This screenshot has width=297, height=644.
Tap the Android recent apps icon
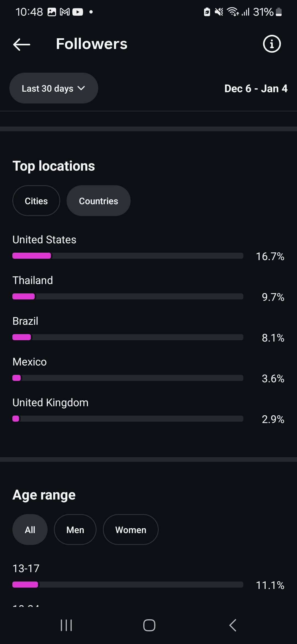pyautogui.click(x=66, y=625)
